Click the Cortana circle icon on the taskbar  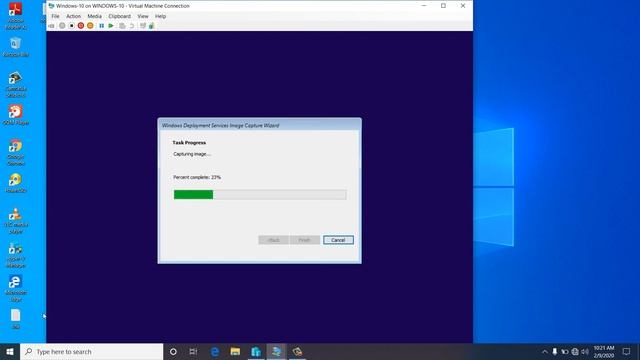tap(173, 351)
